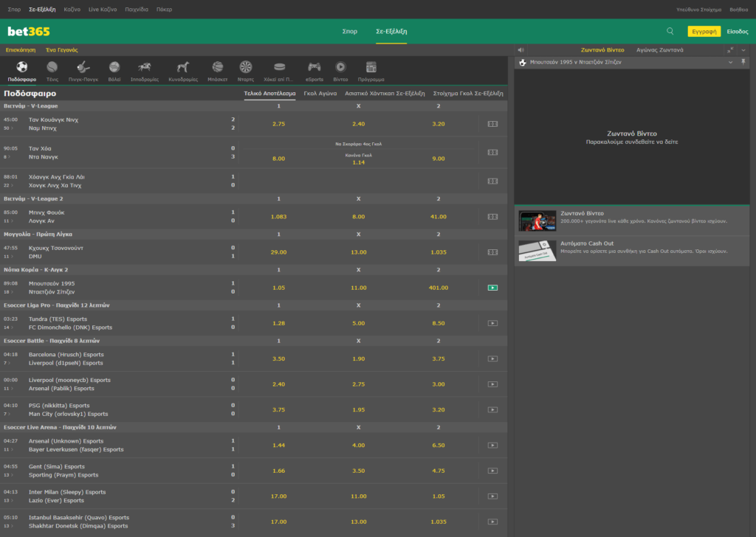Click the search magnifier icon

point(670,31)
